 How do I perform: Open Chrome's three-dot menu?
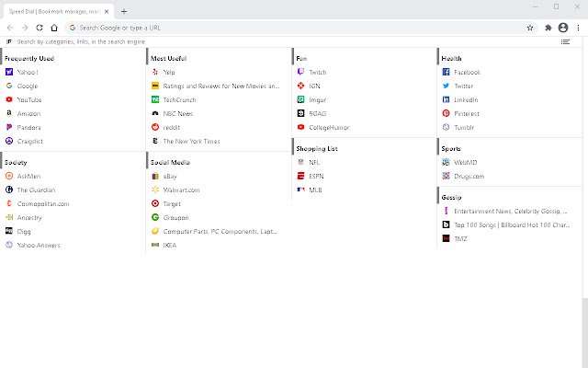(578, 28)
